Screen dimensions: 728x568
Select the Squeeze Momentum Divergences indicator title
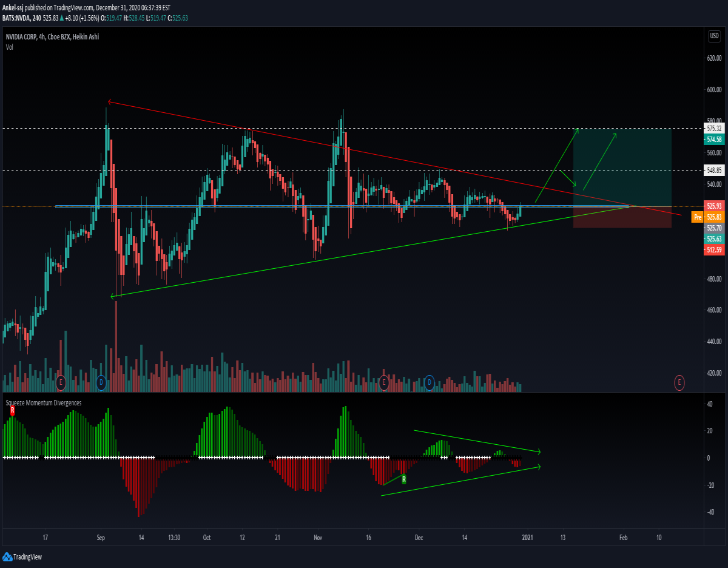(44, 402)
